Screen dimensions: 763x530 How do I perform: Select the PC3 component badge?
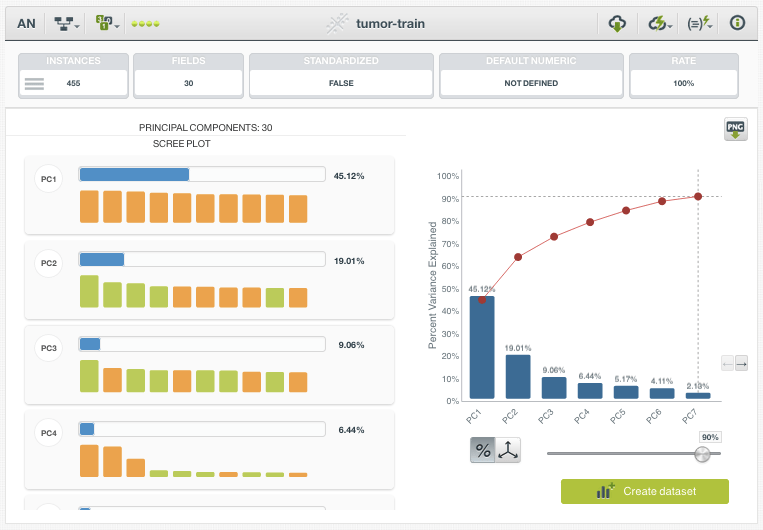tap(48, 348)
